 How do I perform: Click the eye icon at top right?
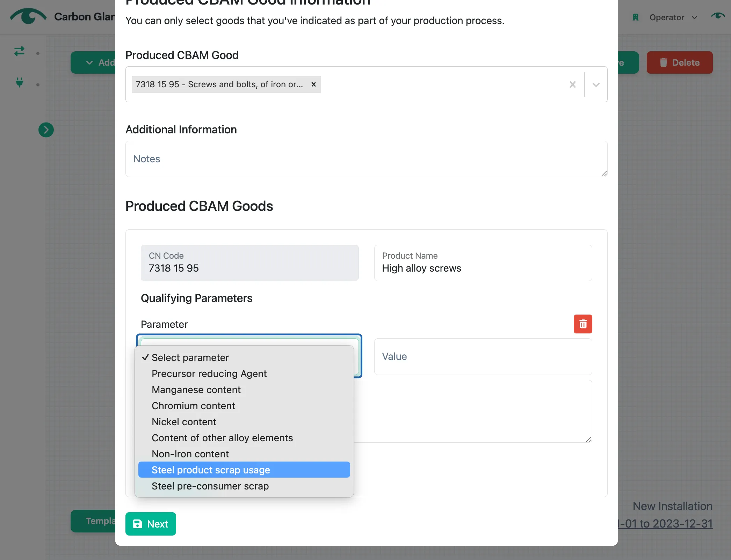point(718,16)
